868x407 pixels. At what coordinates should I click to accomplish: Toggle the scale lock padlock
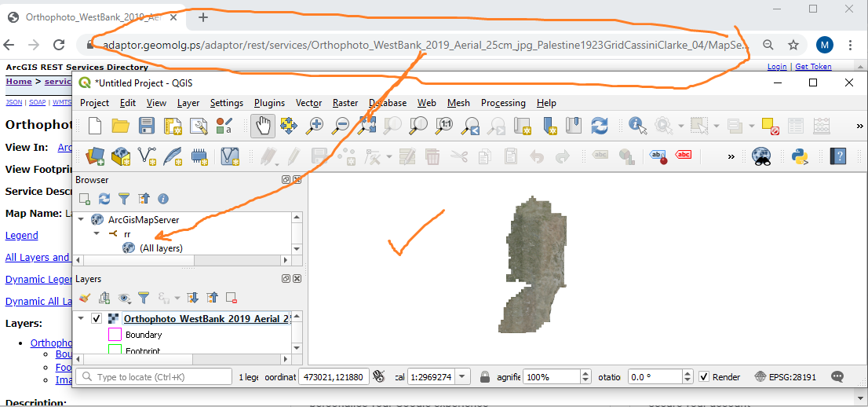tap(485, 377)
